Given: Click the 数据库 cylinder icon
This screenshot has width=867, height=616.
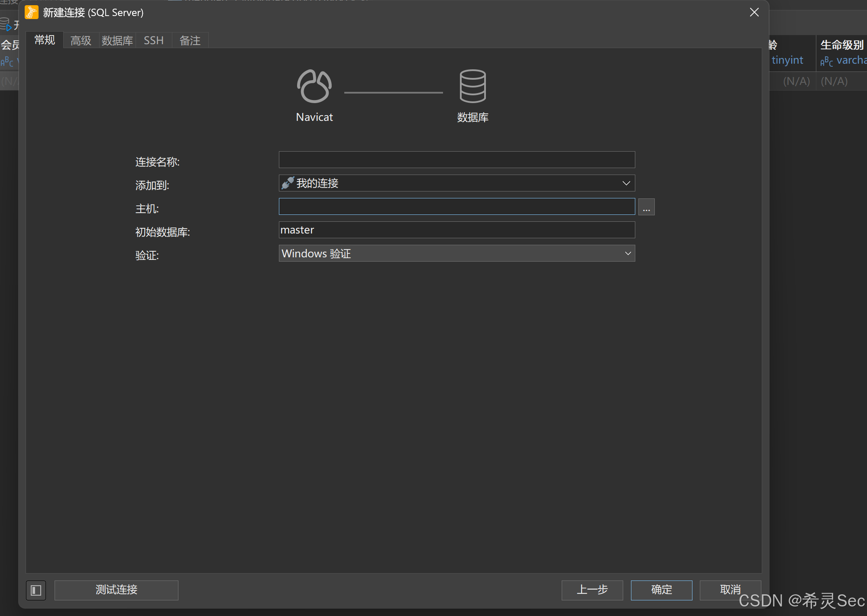Looking at the screenshot, I should (x=472, y=86).
